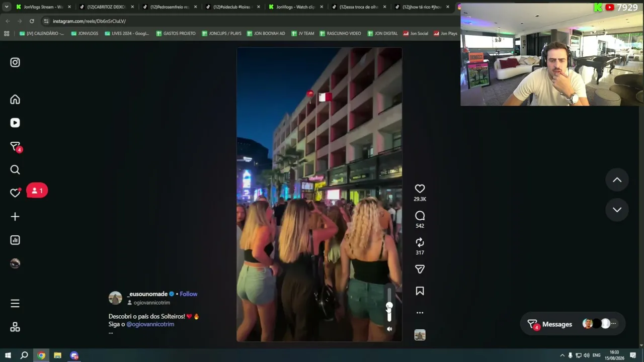The width and height of the screenshot is (644, 362).
Task: Switch to the Pedrosemfreio tab
Action: pos(170,7)
